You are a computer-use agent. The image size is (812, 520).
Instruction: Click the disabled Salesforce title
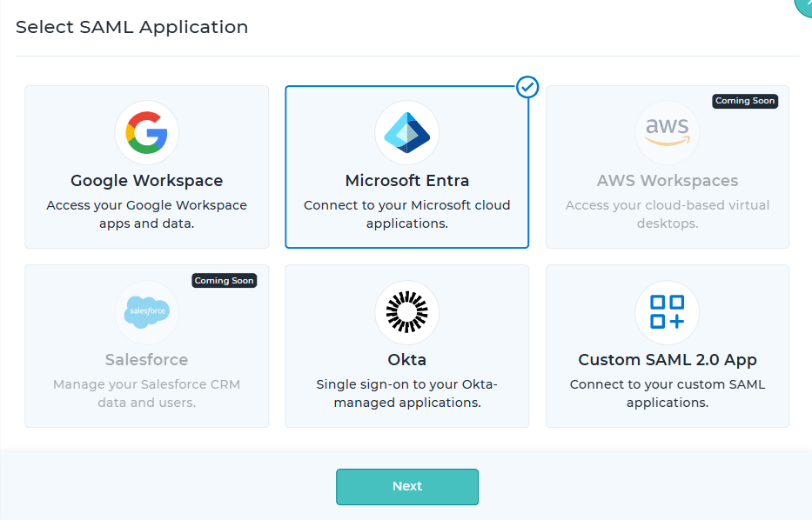tap(146, 360)
